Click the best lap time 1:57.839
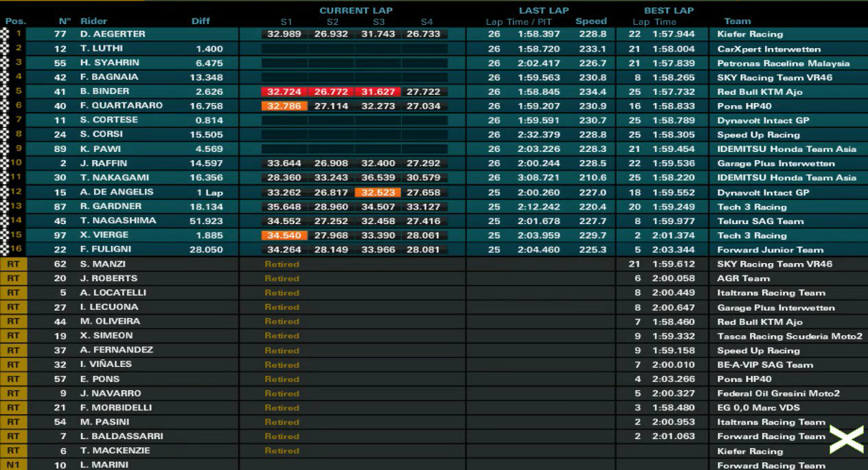This screenshot has width=868, height=470. point(673,63)
